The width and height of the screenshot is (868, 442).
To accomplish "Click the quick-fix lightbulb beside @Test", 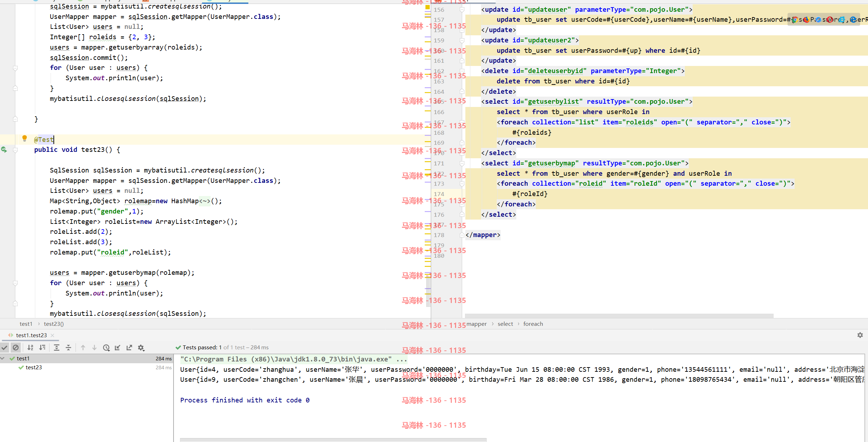I will pos(25,138).
